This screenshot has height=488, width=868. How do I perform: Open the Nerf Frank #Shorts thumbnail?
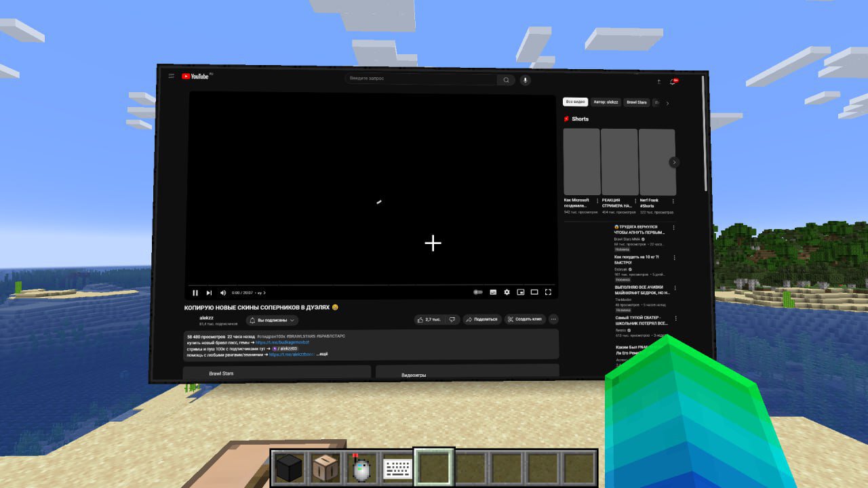click(x=657, y=162)
